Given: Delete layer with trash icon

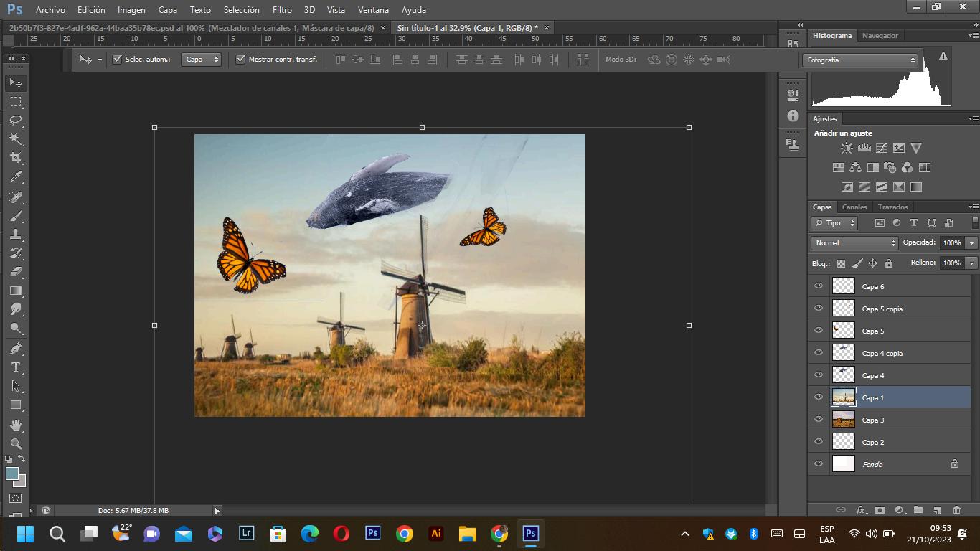Looking at the screenshot, I should click(956, 510).
